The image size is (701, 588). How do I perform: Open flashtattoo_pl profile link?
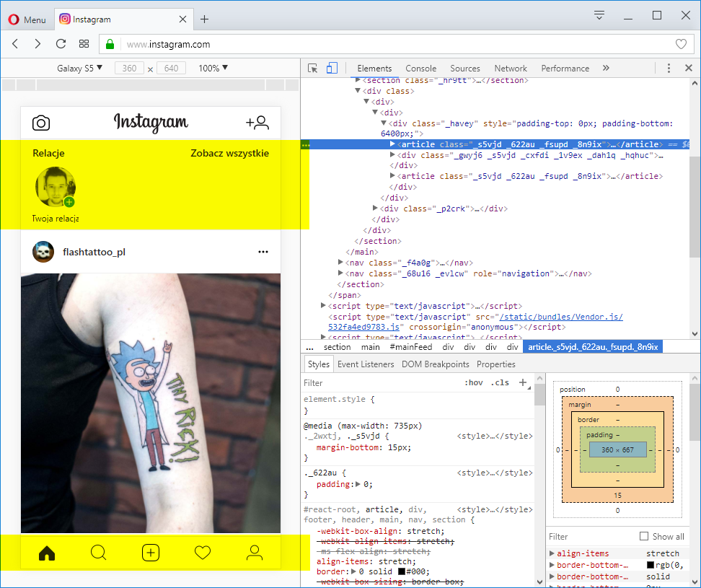coord(94,253)
